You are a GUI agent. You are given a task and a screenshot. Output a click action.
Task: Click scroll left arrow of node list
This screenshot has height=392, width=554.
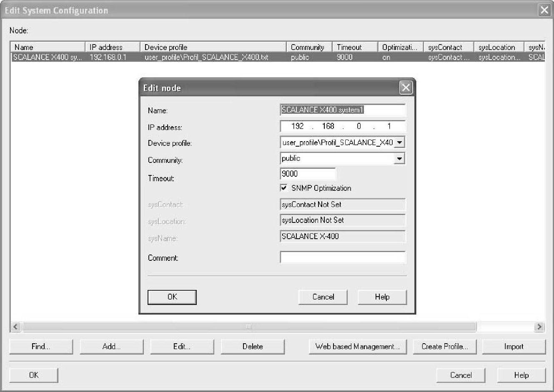tap(15, 327)
